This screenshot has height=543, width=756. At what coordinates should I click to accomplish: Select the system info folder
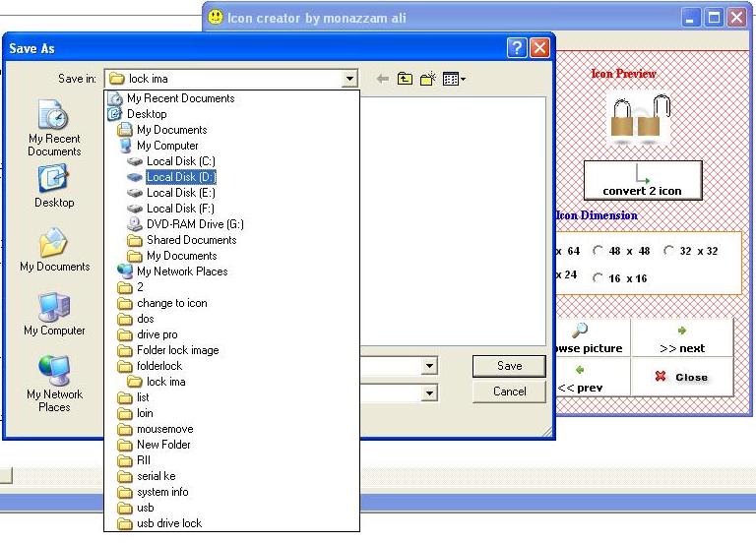(232, 492)
